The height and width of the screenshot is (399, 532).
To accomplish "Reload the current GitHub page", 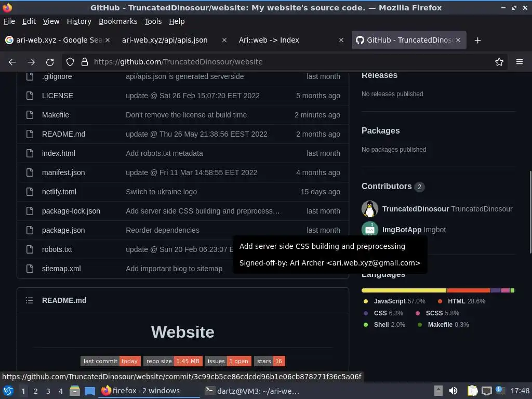I will pos(50,62).
